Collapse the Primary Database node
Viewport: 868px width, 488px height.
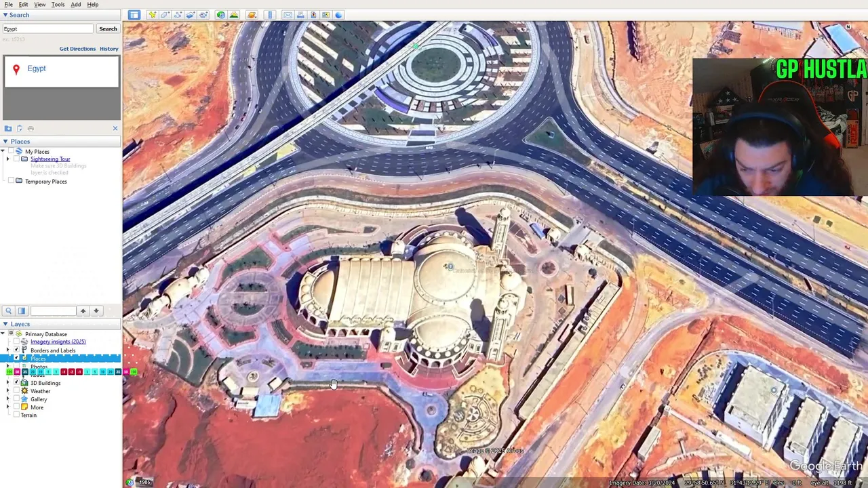(3, 333)
